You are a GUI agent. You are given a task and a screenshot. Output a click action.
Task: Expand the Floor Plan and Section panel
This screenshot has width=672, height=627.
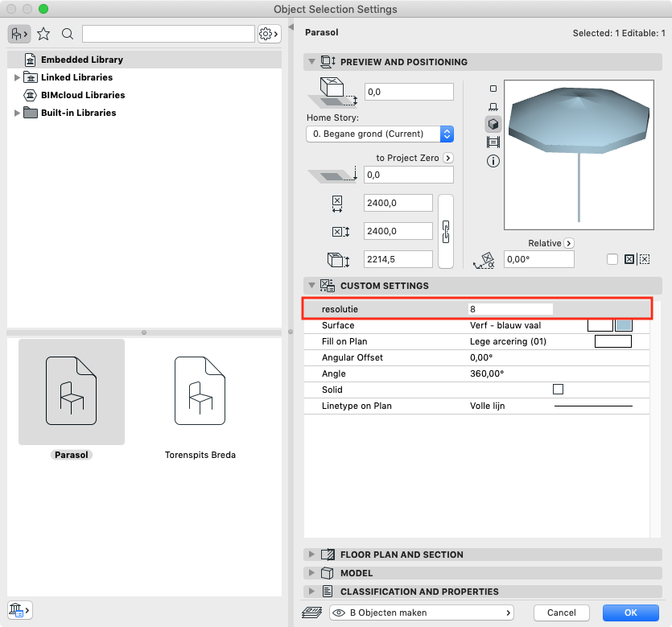point(311,554)
